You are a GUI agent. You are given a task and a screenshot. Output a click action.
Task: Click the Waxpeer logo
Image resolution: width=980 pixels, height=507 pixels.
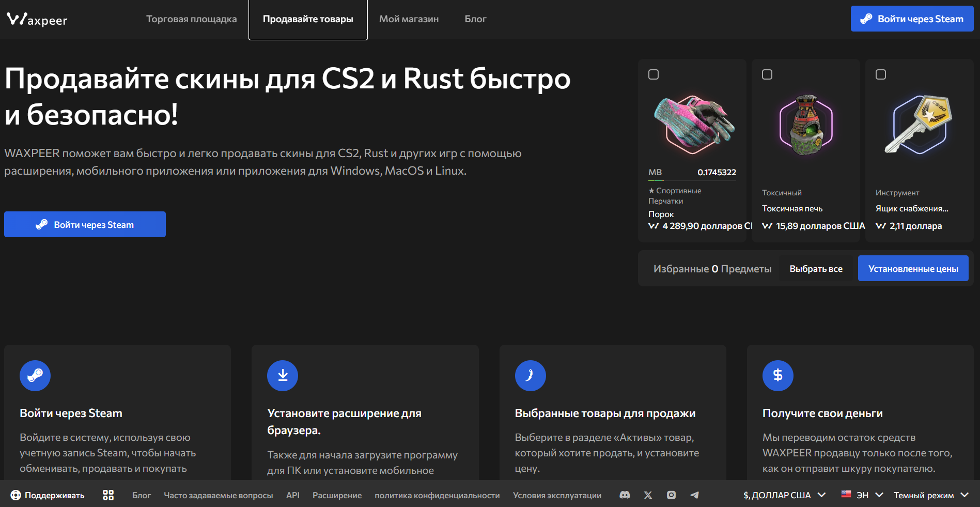(x=37, y=20)
